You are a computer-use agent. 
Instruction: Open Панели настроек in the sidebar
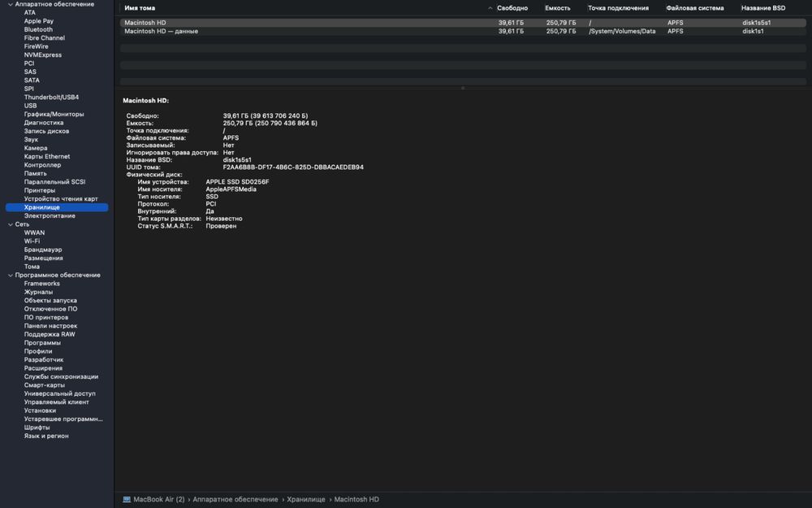pos(50,326)
